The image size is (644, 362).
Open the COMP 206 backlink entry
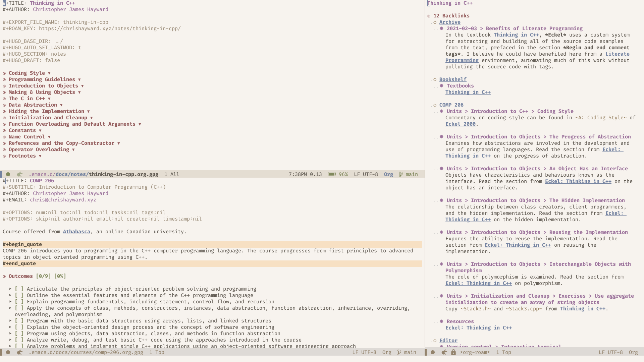[x=451, y=105]
